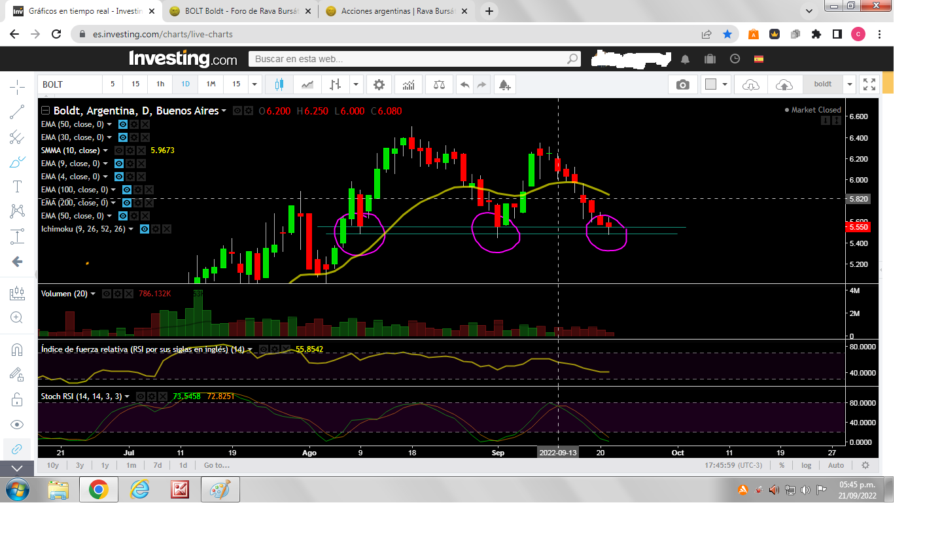The image size is (942, 560).
Task: Open Investing.com notifications bell
Action: coord(685,59)
